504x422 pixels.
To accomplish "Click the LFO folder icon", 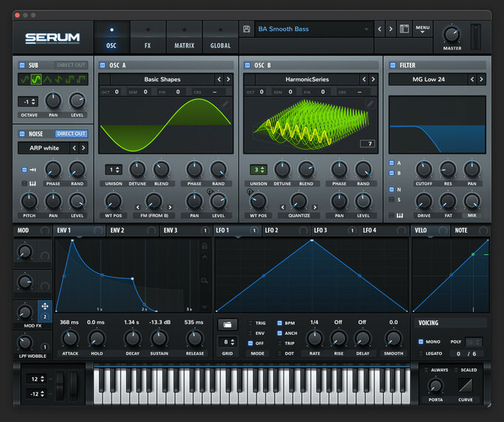I will pyautogui.click(x=228, y=324).
